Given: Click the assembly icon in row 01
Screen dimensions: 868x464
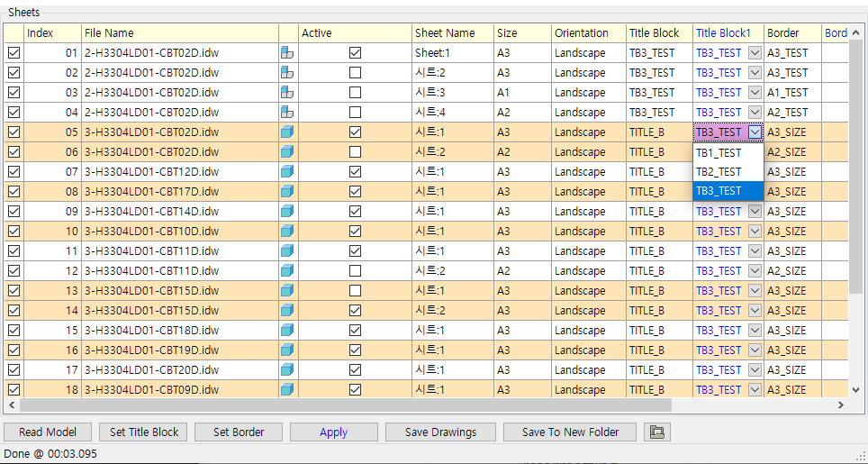Looking at the screenshot, I should point(288,53).
